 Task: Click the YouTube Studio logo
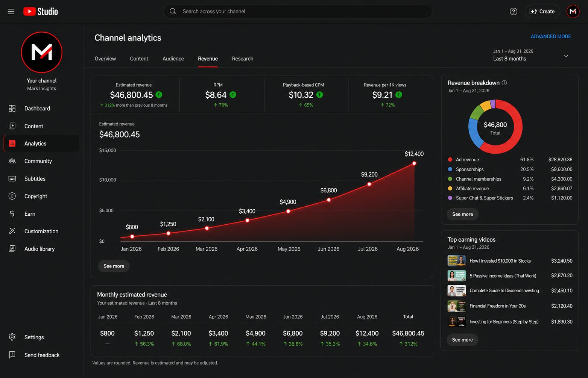click(41, 12)
